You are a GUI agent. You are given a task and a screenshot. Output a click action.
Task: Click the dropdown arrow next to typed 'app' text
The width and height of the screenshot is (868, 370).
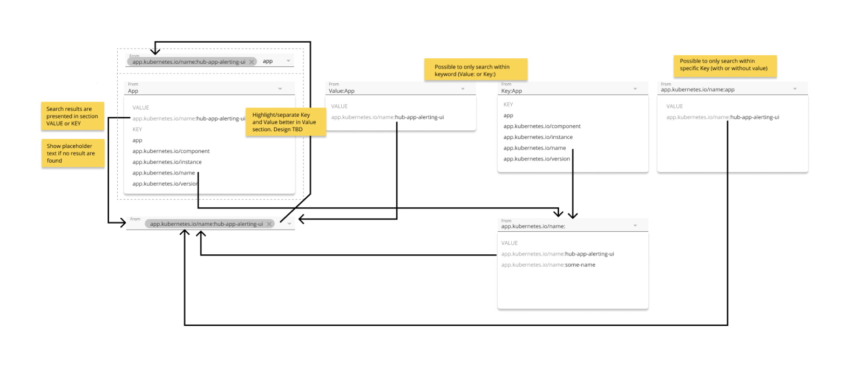[x=288, y=61]
